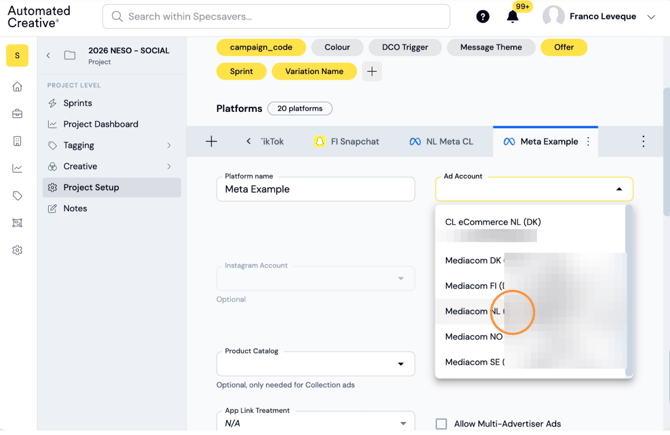Select Project Setup
The width and height of the screenshot is (670, 435).
coord(112,187)
